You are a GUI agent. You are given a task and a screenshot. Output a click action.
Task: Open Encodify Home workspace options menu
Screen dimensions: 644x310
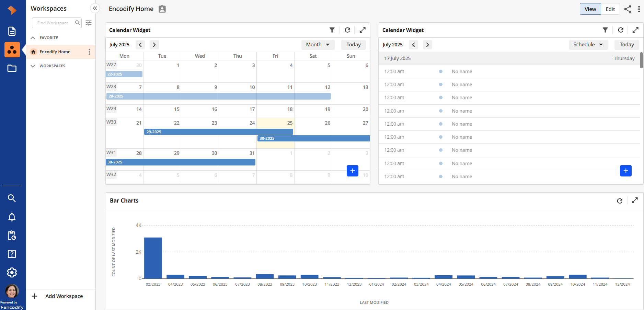89,52
